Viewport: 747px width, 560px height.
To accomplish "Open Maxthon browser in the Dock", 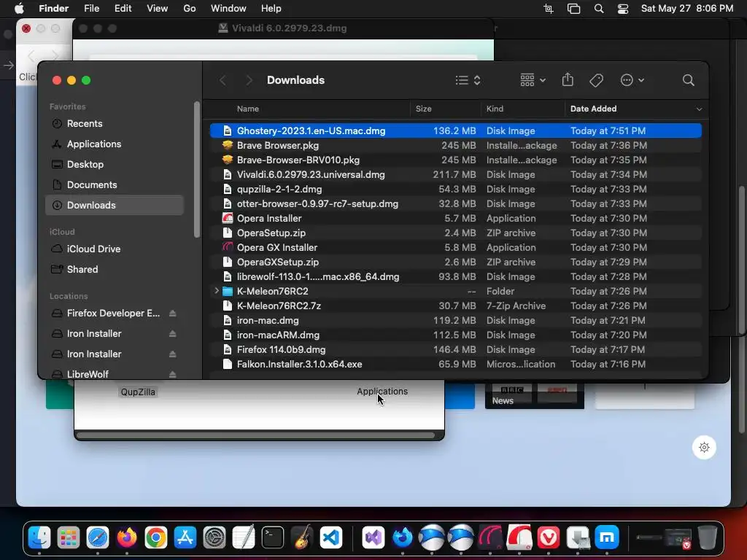I will click(x=606, y=537).
